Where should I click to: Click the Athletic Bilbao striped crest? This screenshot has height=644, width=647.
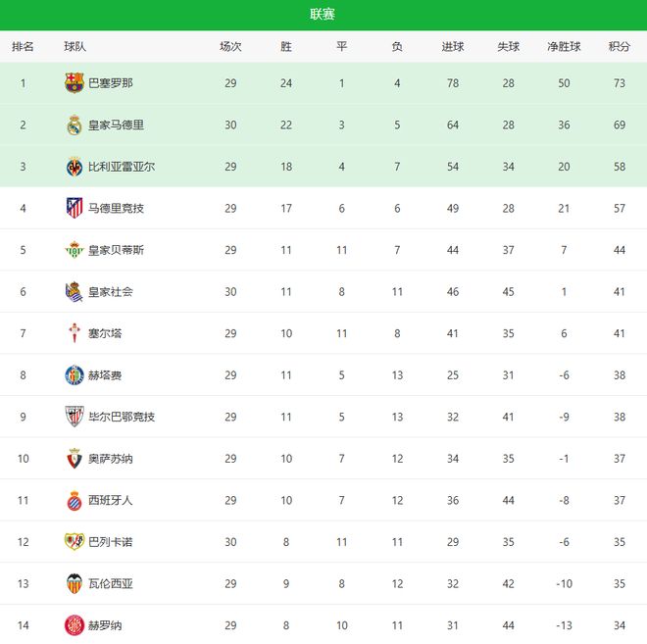click(x=75, y=417)
